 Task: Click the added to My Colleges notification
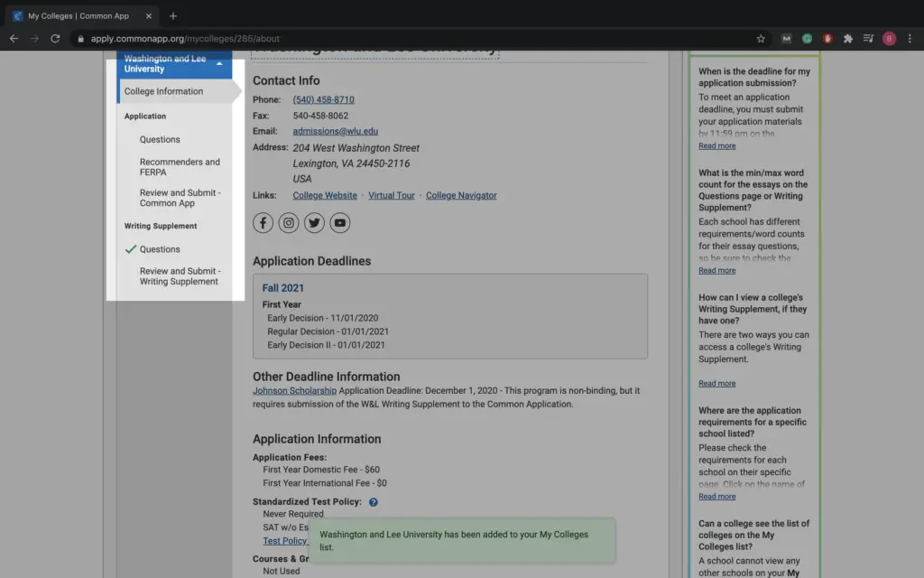(x=462, y=541)
